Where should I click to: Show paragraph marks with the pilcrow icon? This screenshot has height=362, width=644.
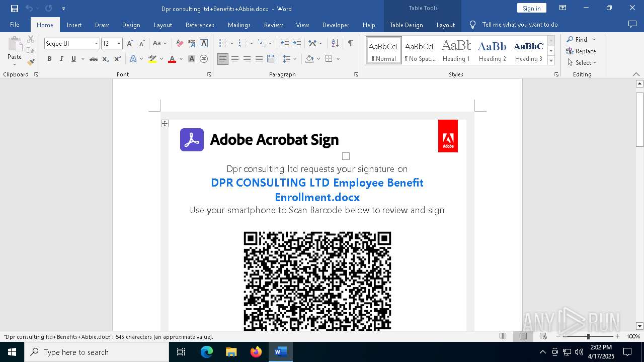(350, 44)
